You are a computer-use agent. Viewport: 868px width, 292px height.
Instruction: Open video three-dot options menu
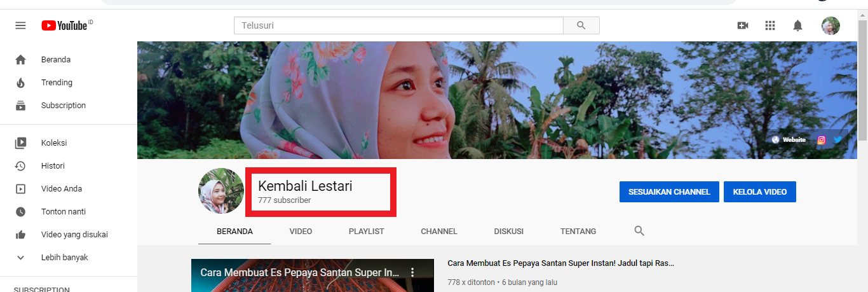[x=412, y=272]
